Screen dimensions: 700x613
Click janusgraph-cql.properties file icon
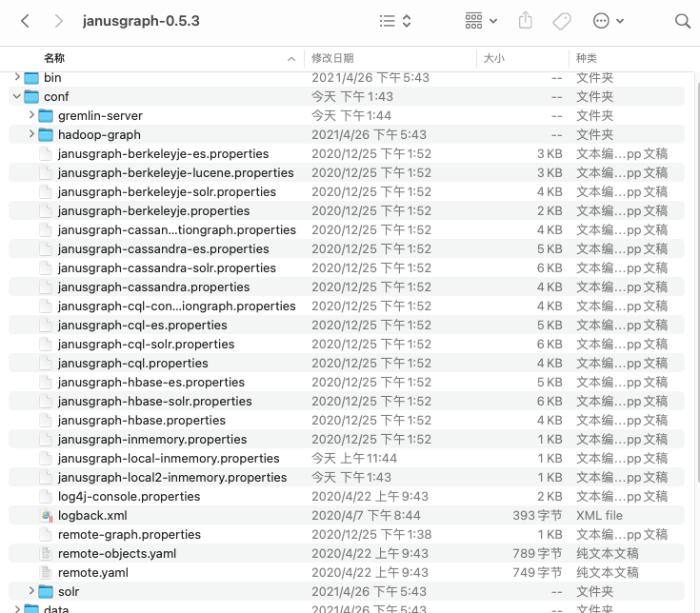click(46, 364)
